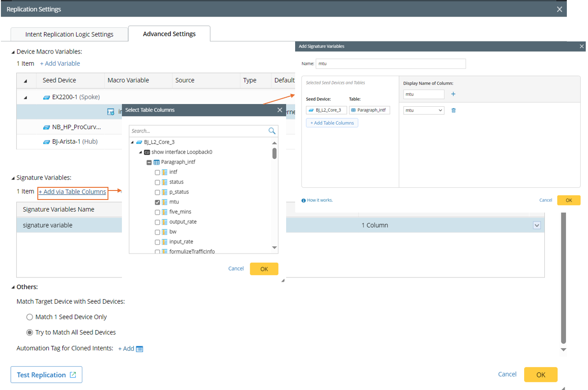Click the Automation Tag list icon
This screenshot has height=390, width=588.
139,349
